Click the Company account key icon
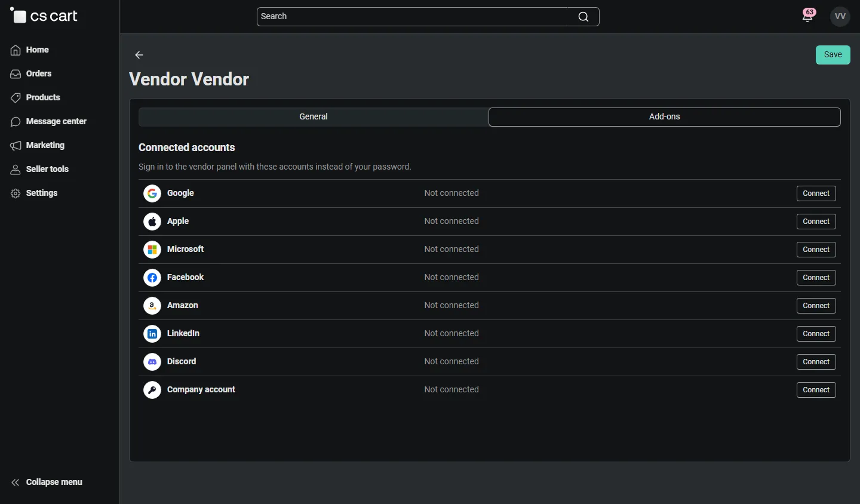This screenshot has width=860, height=504. [152, 390]
